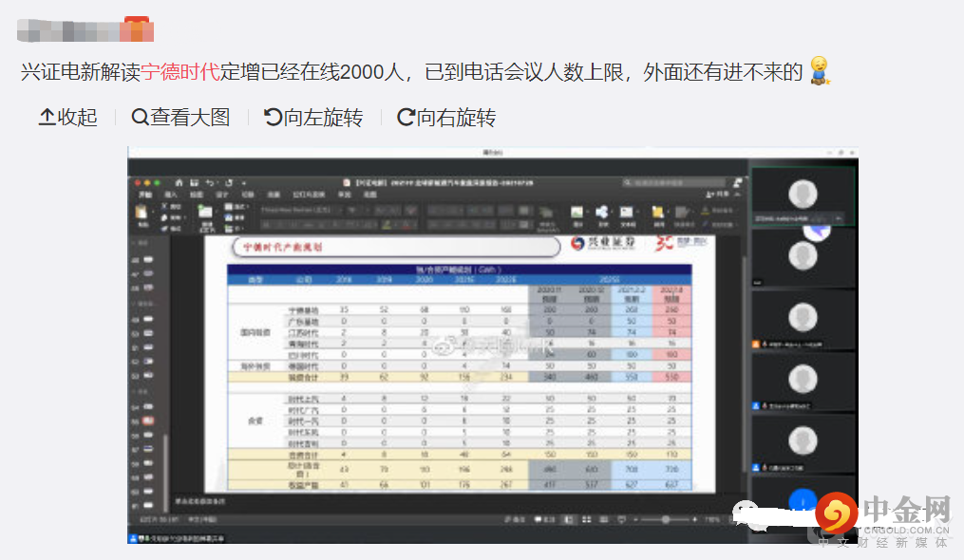Start presentation with the Slide Show status bar icon
The image size is (964, 560).
(620, 518)
